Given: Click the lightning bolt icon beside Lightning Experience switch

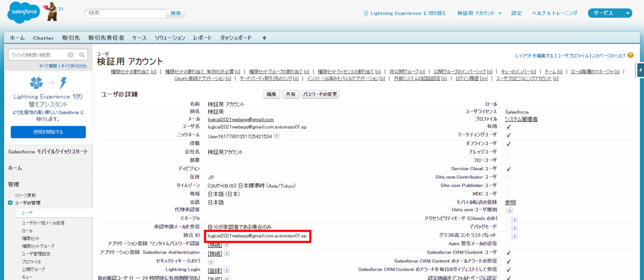Looking at the screenshot, I should (366, 13).
